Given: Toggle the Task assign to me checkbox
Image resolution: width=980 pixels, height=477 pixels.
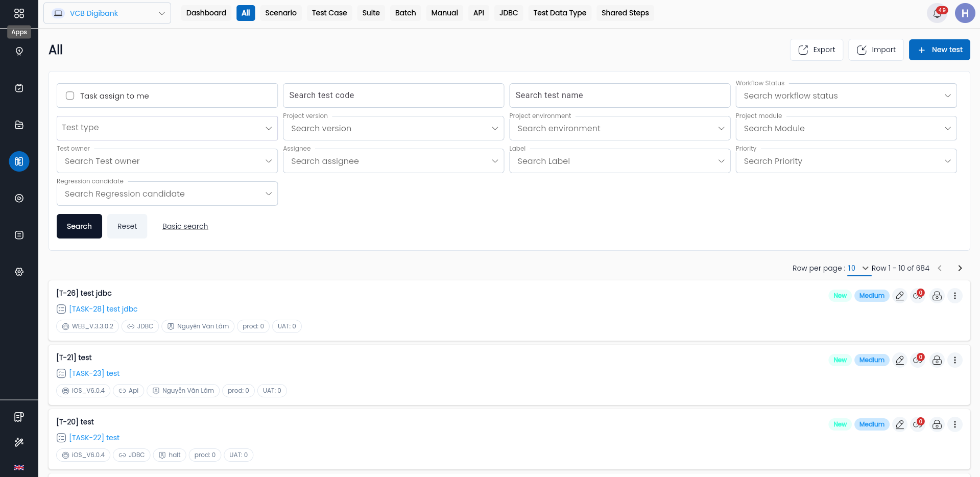Looking at the screenshot, I should coord(70,96).
